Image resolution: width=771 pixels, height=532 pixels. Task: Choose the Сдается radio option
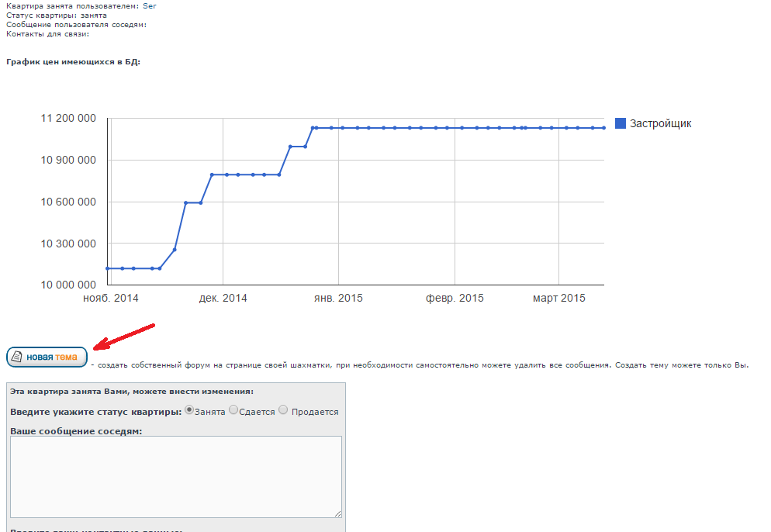(233, 410)
